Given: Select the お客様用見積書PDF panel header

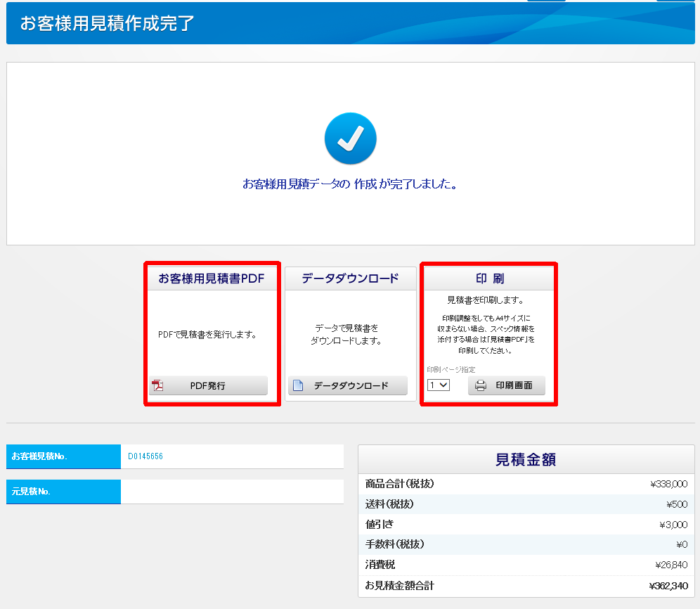Looking at the screenshot, I should tap(212, 278).
